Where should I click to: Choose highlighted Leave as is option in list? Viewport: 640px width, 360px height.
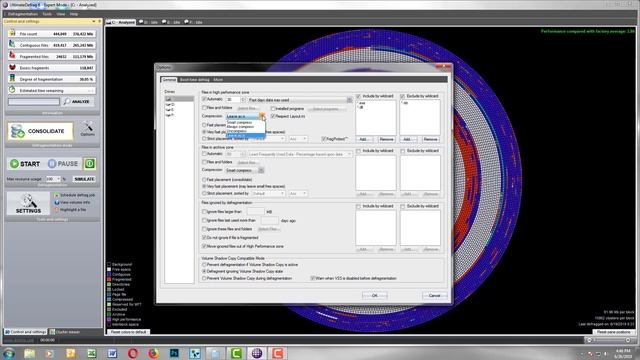(x=245, y=135)
